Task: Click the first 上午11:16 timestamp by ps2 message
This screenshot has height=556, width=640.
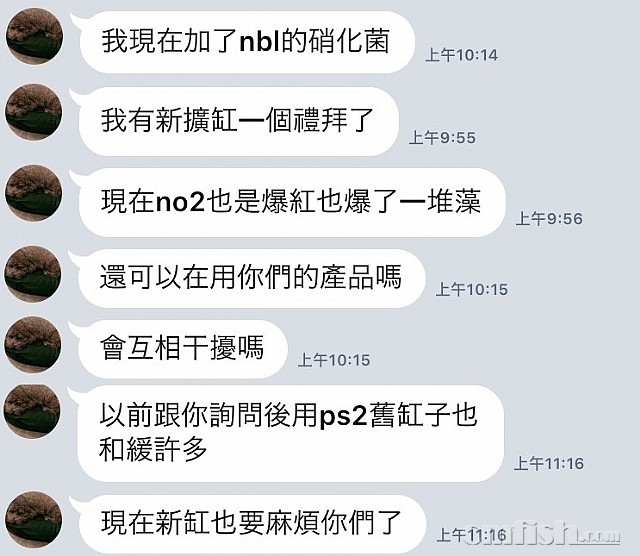Action: click(549, 463)
